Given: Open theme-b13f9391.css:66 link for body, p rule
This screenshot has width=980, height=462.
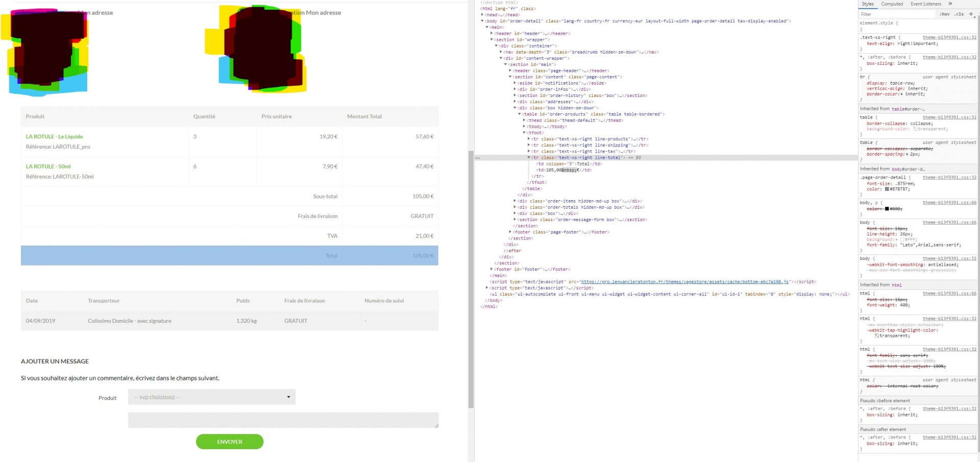Looking at the screenshot, I should (x=949, y=203).
